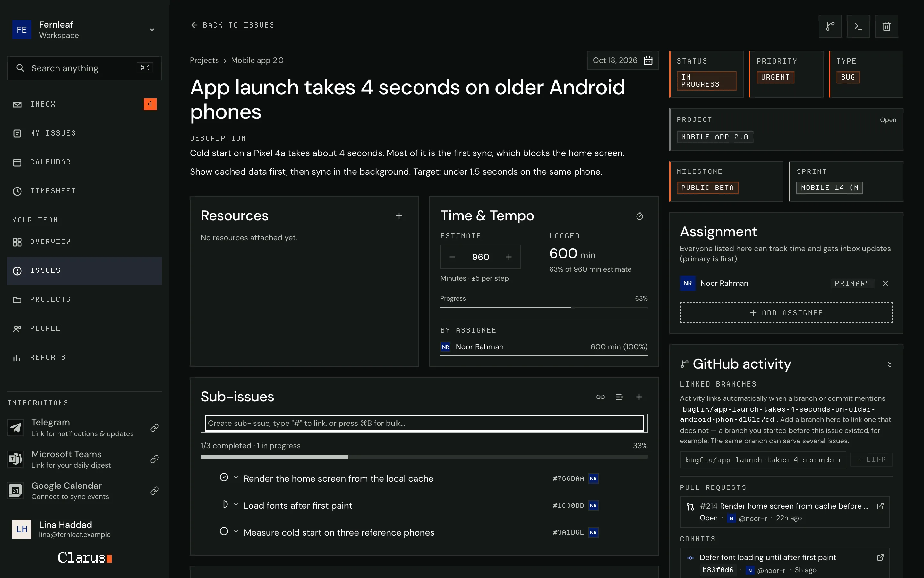Click the branch name input field
Screen dimensions: 924x578
click(763, 460)
